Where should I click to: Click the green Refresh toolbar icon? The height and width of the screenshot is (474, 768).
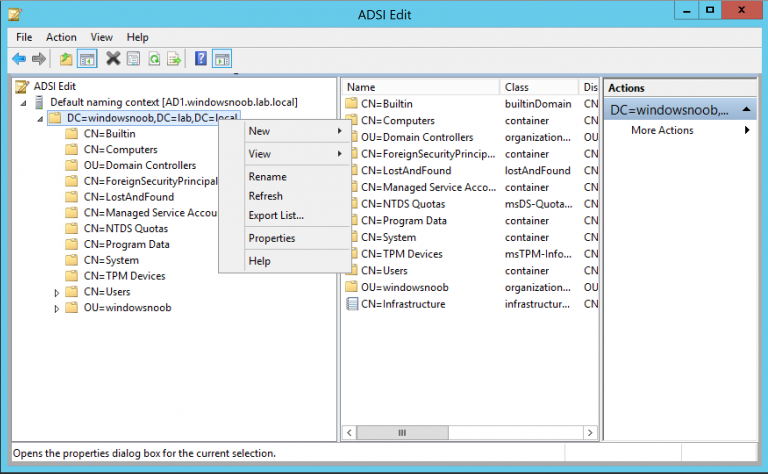(x=153, y=59)
